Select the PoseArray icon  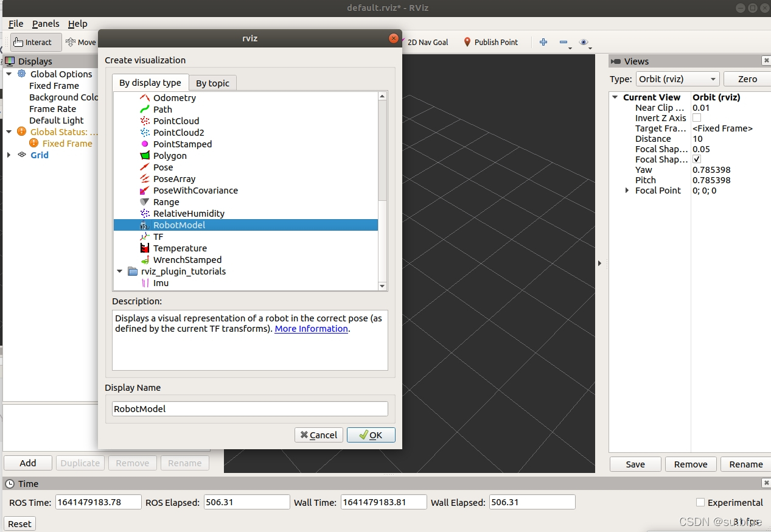145,178
